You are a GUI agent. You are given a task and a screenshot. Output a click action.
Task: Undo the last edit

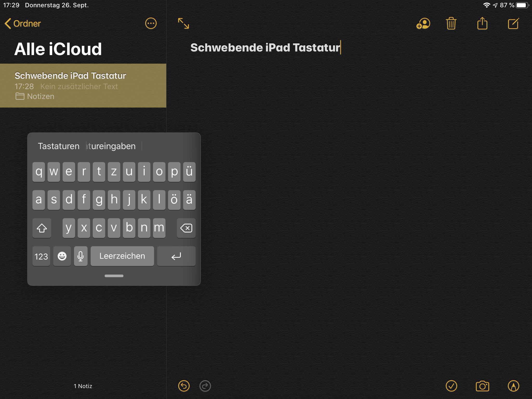coord(184,386)
